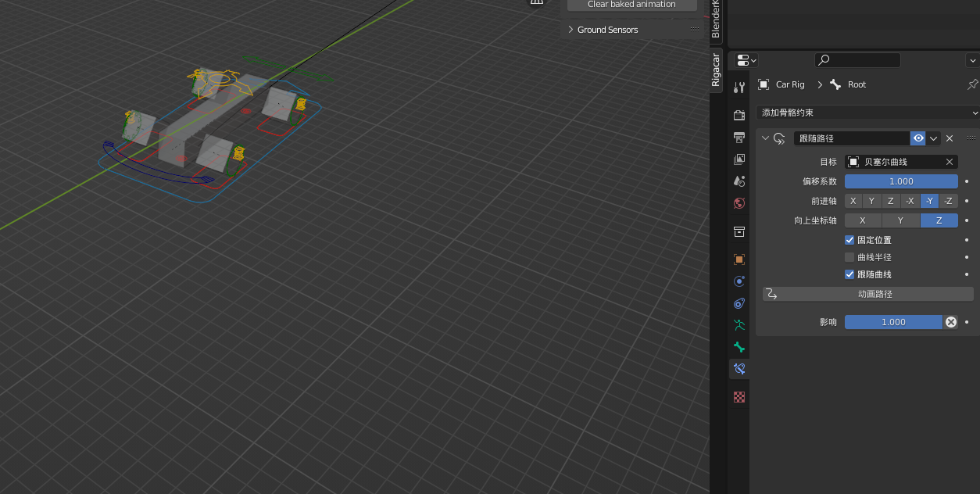Screen dimensions: 980x494
Task: Open the Output properties printer icon
Action: click(x=739, y=138)
